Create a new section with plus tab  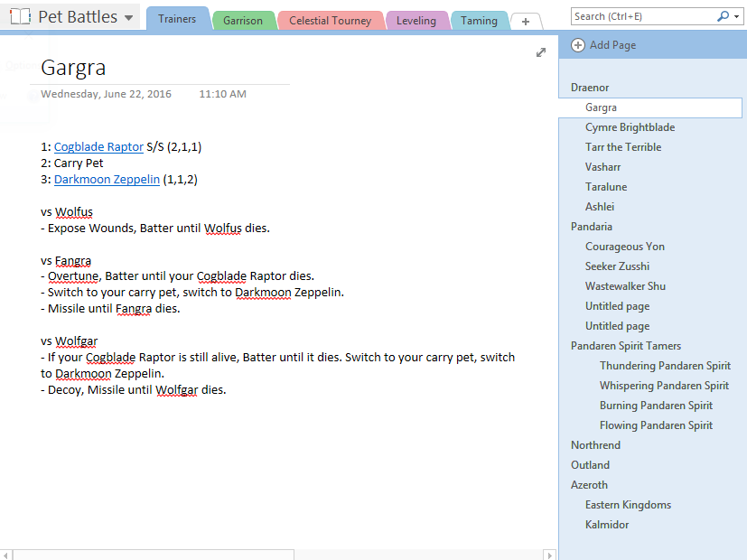point(526,22)
